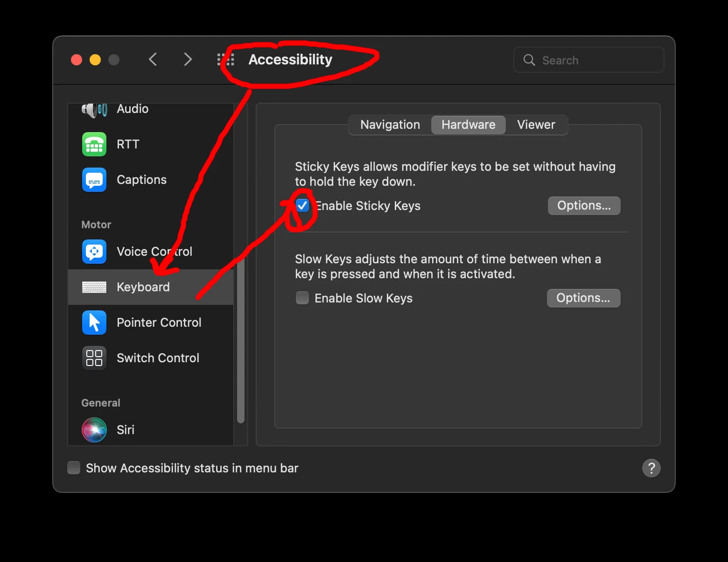Screen dimensions: 728x562
Task: Disable the Enable Sticky Keys checkbox
Action: 302,205
